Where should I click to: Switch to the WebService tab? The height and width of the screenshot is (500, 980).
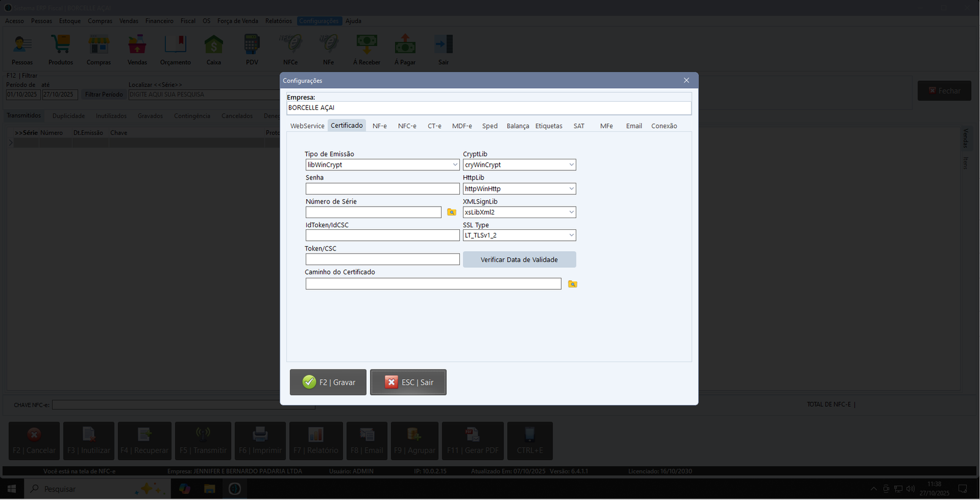pyautogui.click(x=307, y=126)
